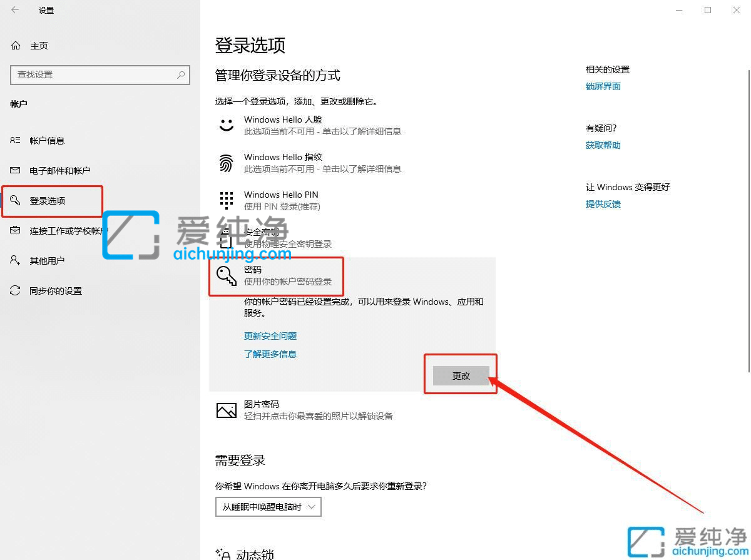Click the 其他用户 person icon
Screen dimensions: 751x560
[x=16, y=260]
